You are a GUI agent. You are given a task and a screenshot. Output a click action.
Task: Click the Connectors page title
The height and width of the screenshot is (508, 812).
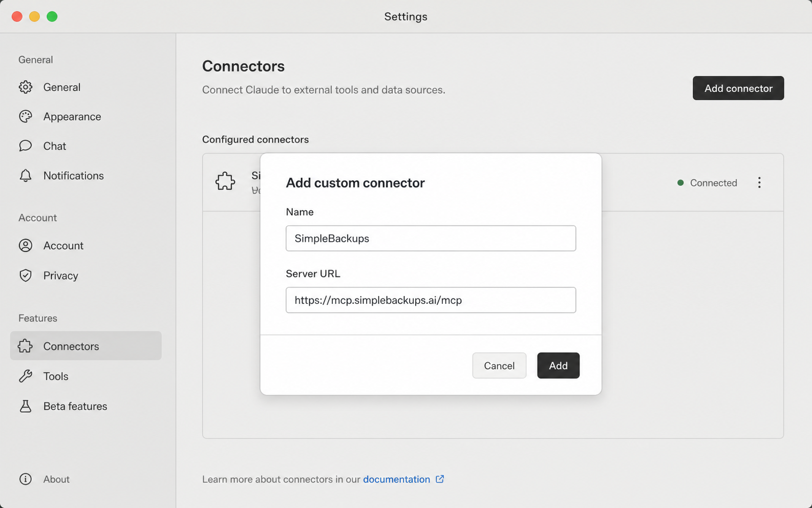pyautogui.click(x=243, y=66)
